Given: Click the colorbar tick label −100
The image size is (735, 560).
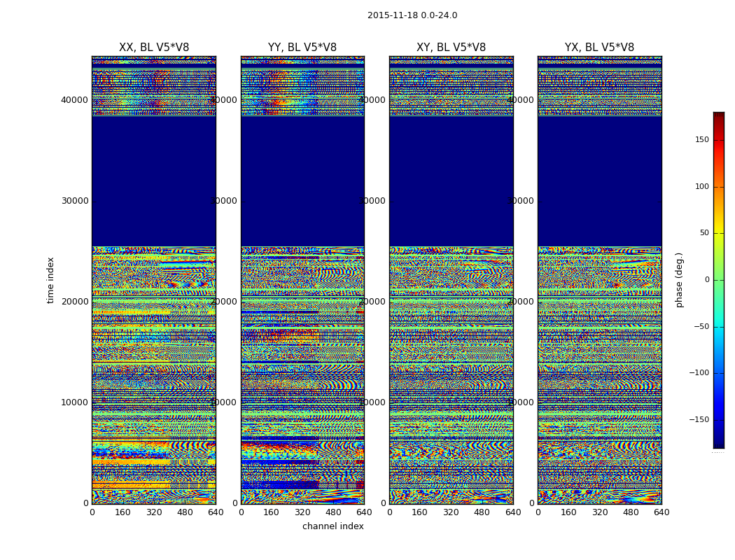Looking at the screenshot, I should point(699,373).
